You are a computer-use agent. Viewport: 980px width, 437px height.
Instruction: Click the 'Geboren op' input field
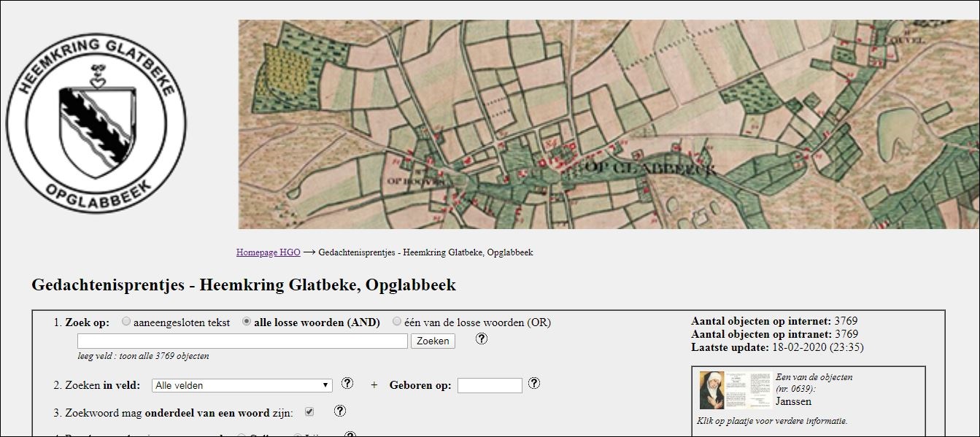[x=490, y=385]
